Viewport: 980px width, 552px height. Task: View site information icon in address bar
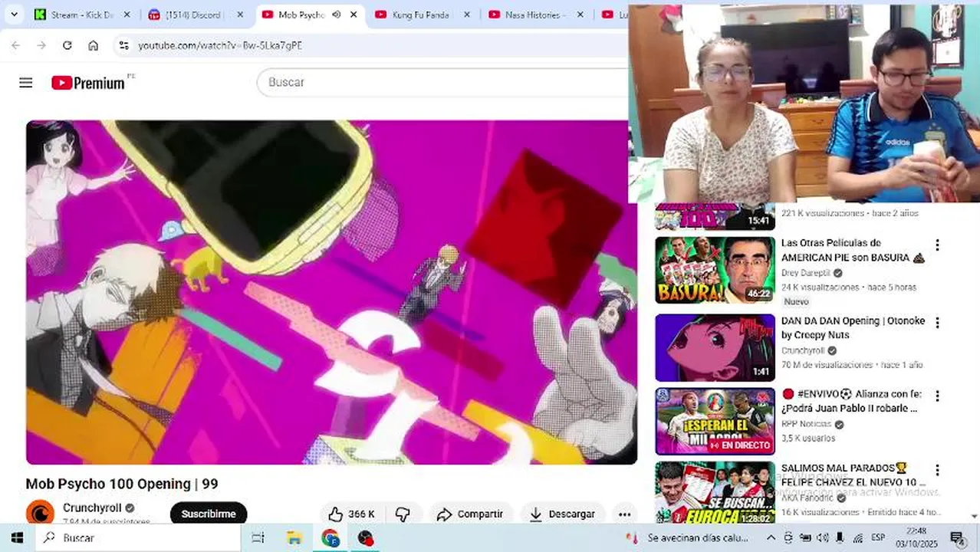124,45
